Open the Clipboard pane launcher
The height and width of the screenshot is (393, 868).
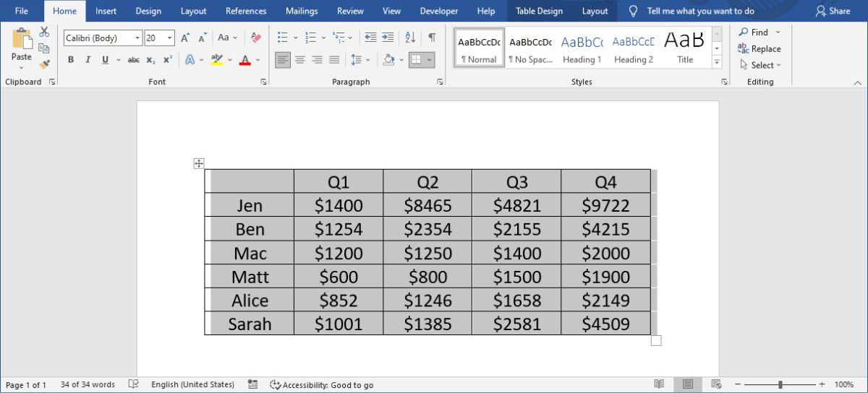(52, 82)
